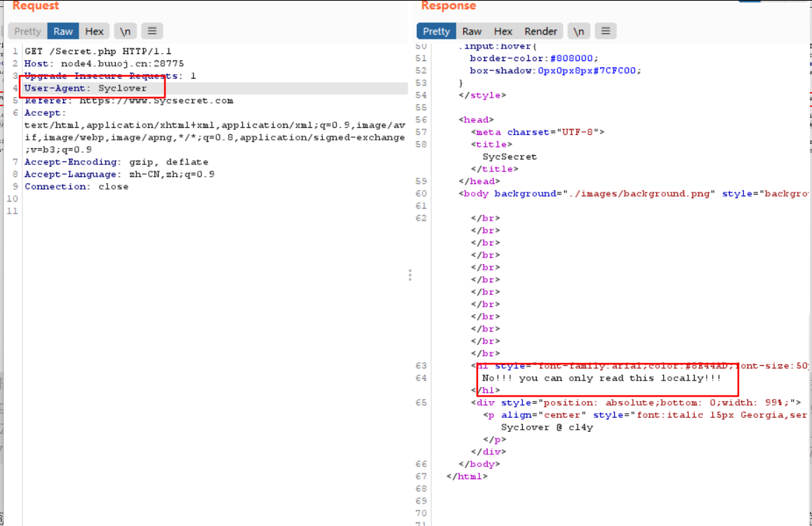The width and height of the screenshot is (812, 526).
Task: Open the Response panel hamburger options menu
Action: (606, 31)
